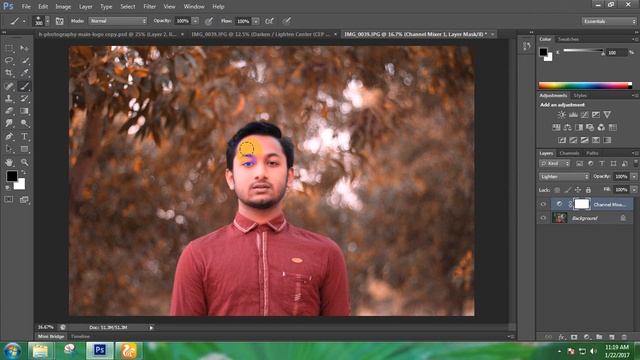Select the Horizontal Type tool
Image resolution: width=640 pixels, height=360 pixels.
(x=24, y=136)
